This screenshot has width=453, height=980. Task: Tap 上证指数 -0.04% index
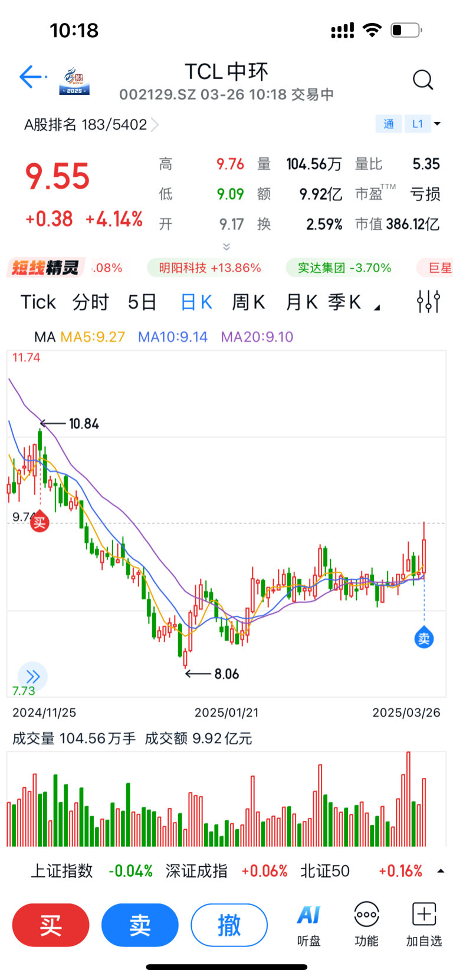(x=91, y=871)
